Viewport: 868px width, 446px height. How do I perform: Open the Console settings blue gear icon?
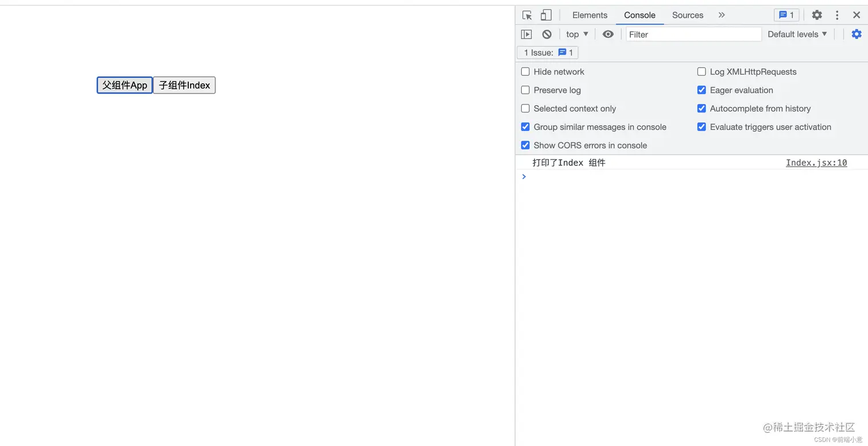(x=857, y=34)
